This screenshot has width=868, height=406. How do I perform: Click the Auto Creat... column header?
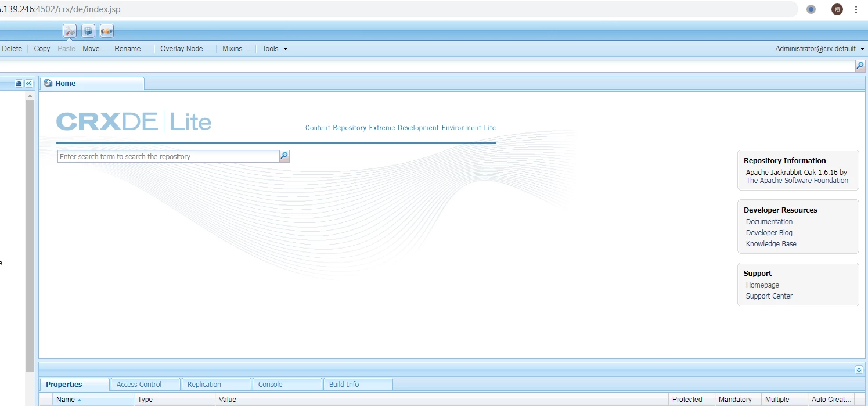click(831, 400)
